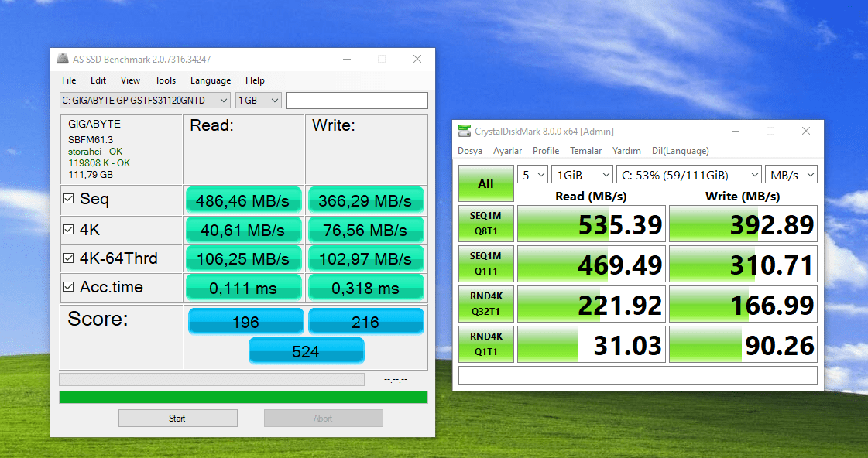Click the 0,111 ms read access time
Viewport: 868px width, 458px height.
pos(244,288)
